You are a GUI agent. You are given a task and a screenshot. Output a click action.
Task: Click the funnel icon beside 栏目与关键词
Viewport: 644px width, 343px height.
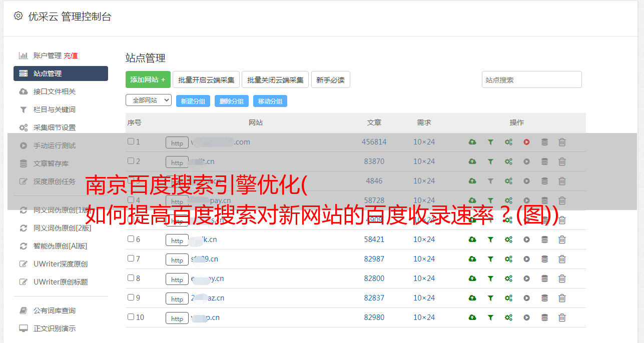(x=23, y=109)
